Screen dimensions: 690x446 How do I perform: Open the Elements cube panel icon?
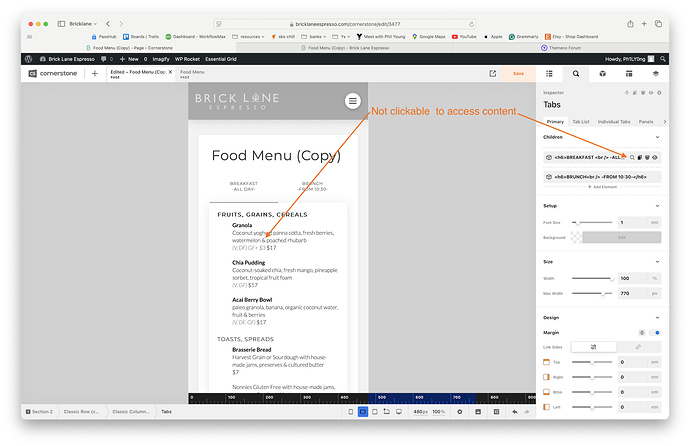tap(602, 73)
